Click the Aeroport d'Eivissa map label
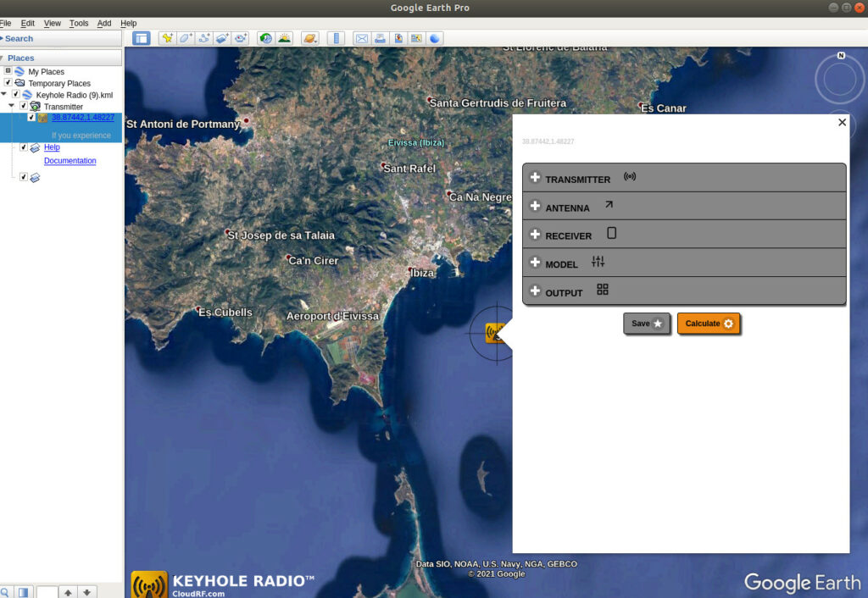This screenshot has width=868, height=598. click(332, 316)
